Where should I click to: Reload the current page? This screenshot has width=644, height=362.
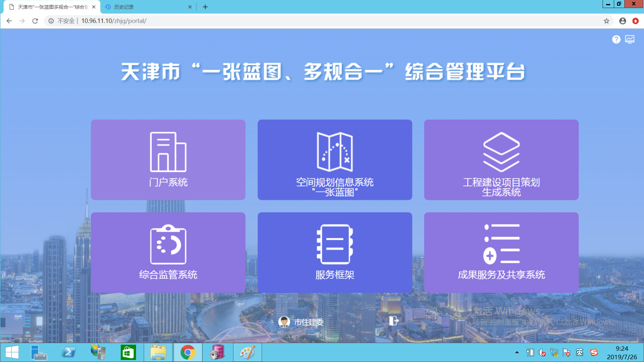[x=35, y=21]
